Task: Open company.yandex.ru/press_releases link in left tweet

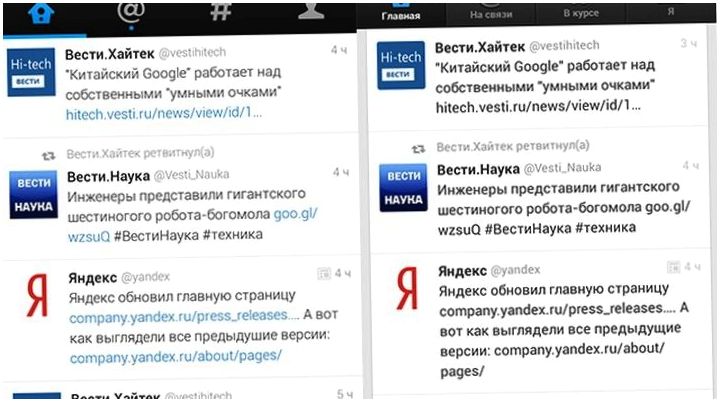Action: (x=184, y=316)
